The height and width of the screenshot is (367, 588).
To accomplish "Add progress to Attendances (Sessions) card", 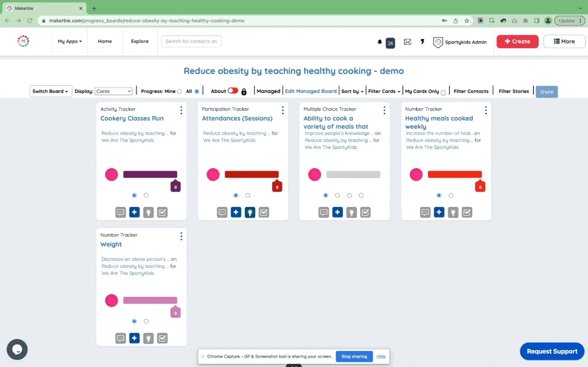I will tap(236, 212).
